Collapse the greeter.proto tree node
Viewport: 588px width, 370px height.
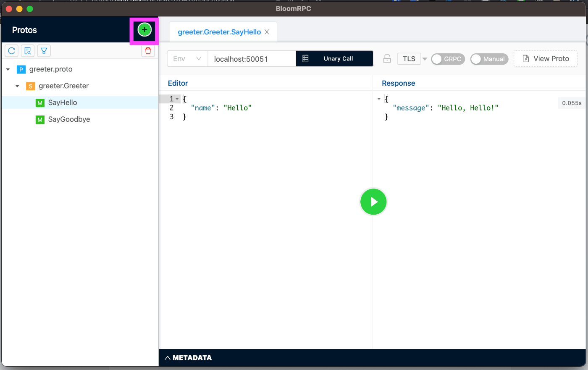8,69
